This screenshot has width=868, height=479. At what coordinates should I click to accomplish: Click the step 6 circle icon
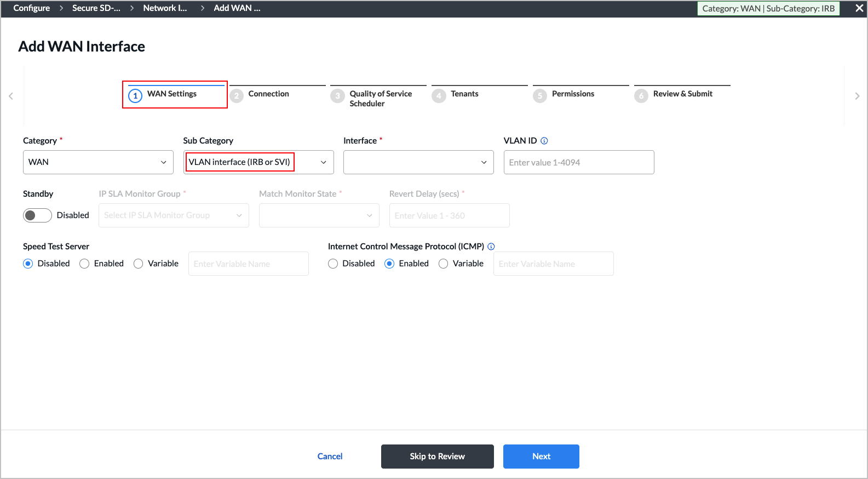(641, 96)
